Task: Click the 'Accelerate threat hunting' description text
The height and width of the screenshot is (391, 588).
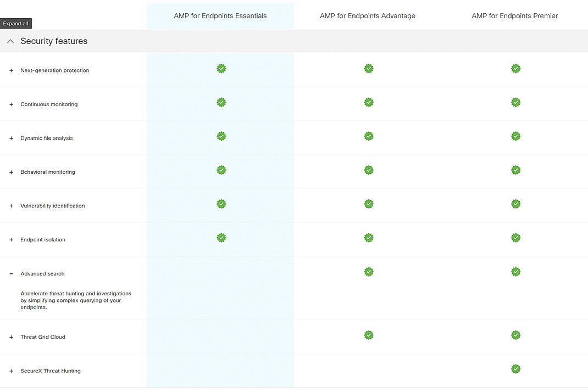Action: point(76,301)
